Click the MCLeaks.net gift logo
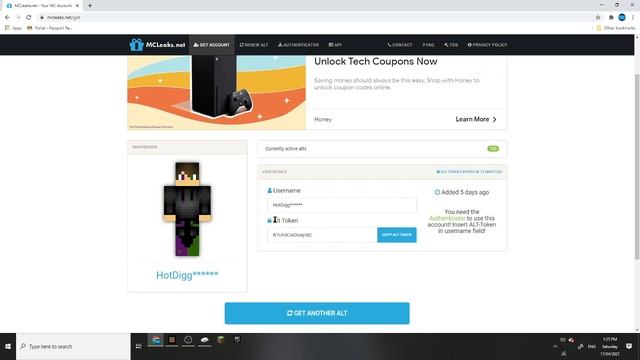This screenshot has width=640, height=360. [x=157, y=44]
